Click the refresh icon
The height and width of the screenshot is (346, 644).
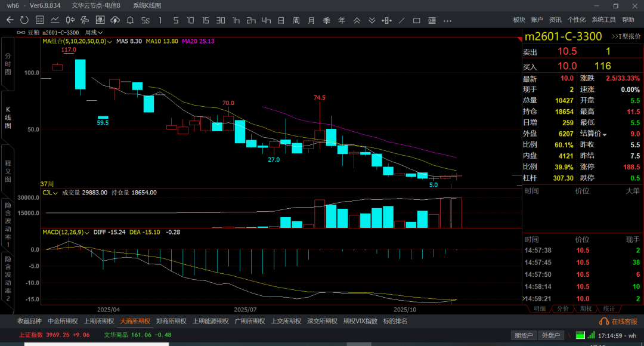pos(24,20)
